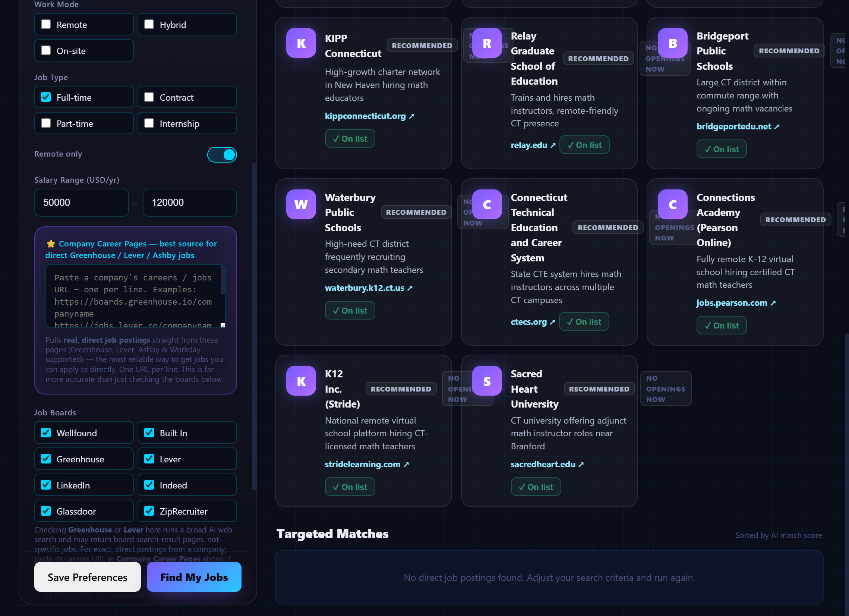Screen dimensions: 849x616
Task: Click the Connecticut Technical Education C logo icon
Action: pyautogui.click(x=487, y=204)
